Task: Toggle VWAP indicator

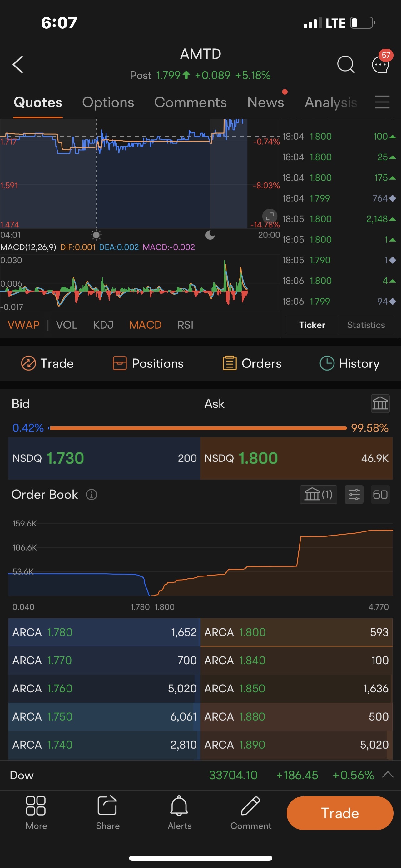Action: pos(23,325)
